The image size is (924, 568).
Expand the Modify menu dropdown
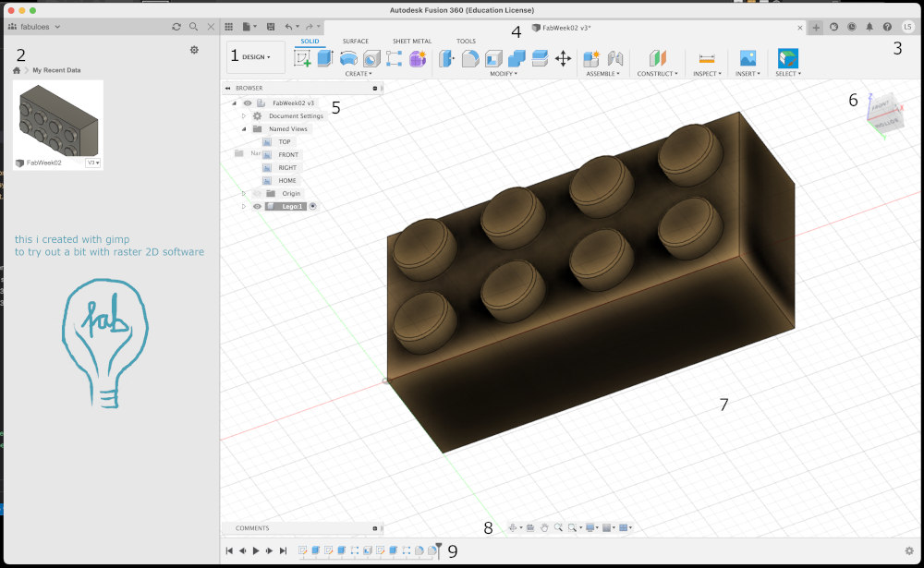[504, 74]
